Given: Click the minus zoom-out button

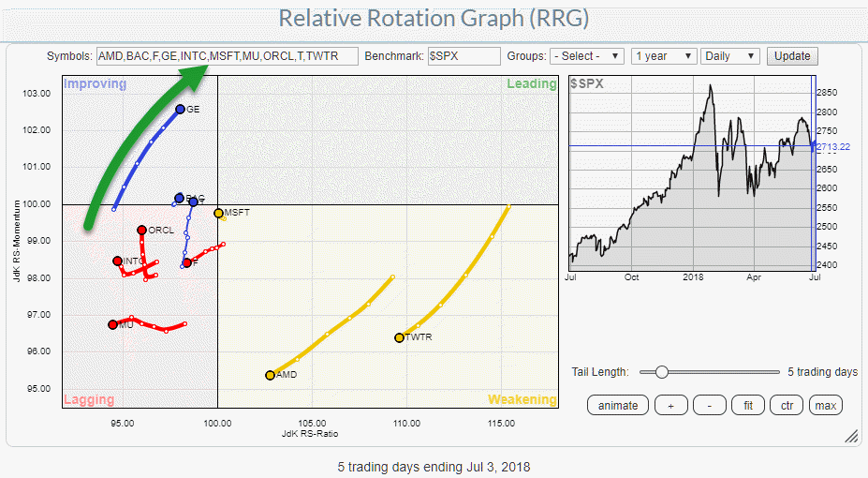Looking at the screenshot, I should tap(709, 406).
